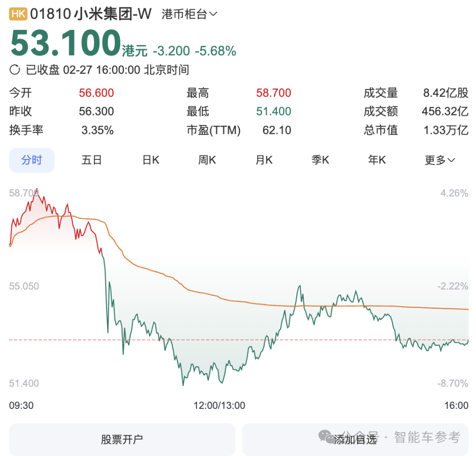This screenshot has width=476, height=456.
Task: Click the closing time 02-27 16:00:00 text
Action: pos(101,70)
